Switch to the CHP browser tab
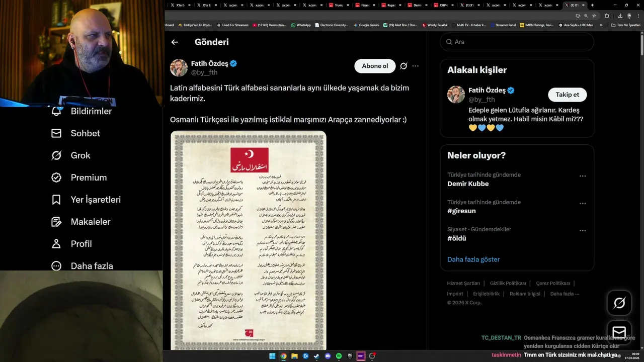This screenshot has height=362, width=644. (x=443, y=5)
